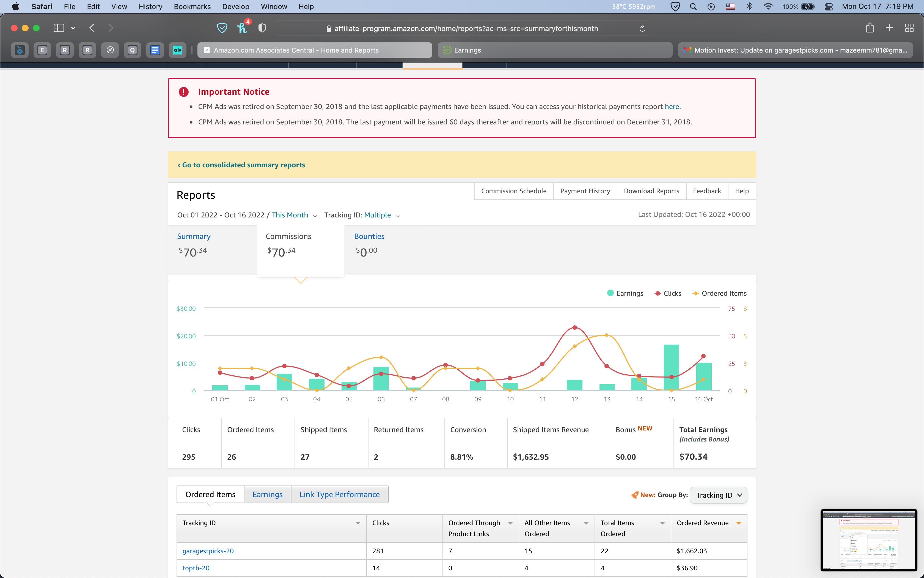Show tab overview grid icon
924x578 pixels.
[x=909, y=28]
